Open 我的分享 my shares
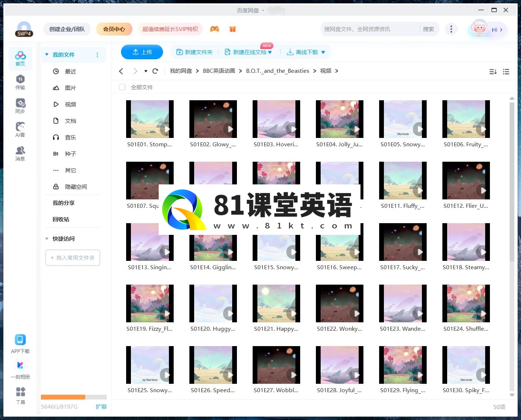 click(64, 203)
